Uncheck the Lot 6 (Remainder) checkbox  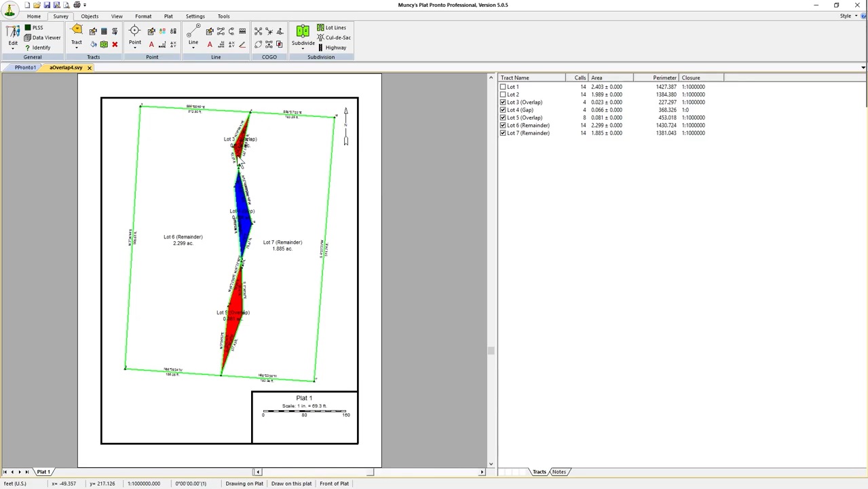[503, 126]
